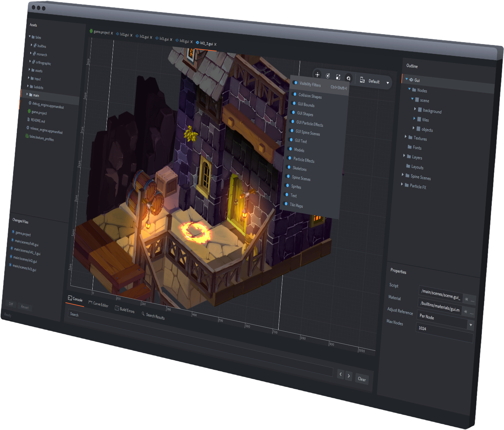Click the browse dots button for Material
The image size is (504, 430).
[x=471, y=313]
